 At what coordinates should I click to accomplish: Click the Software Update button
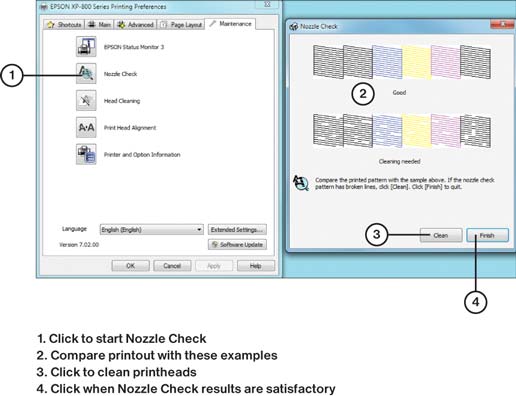[x=237, y=244]
